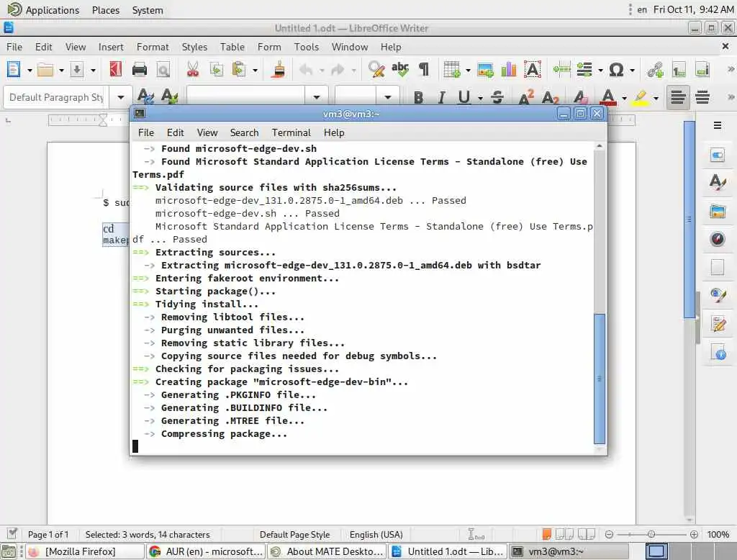
Task: Click the Subscript icon
Action: click(550, 97)
